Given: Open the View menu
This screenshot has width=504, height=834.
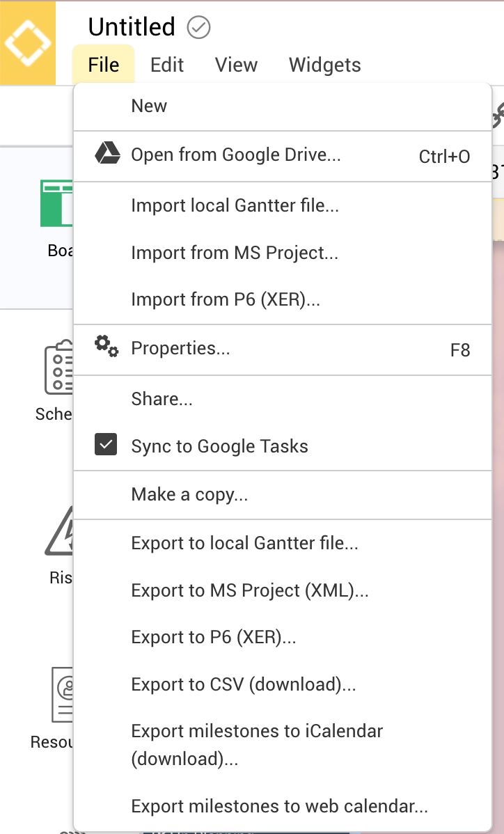Looking at the screenshot, I should pos(236,65).
